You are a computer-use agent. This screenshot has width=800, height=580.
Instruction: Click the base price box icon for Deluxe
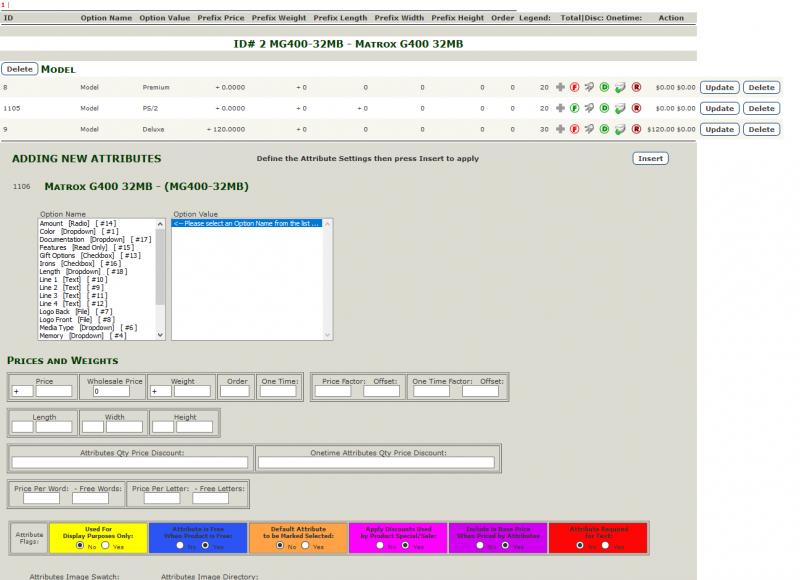620,130
